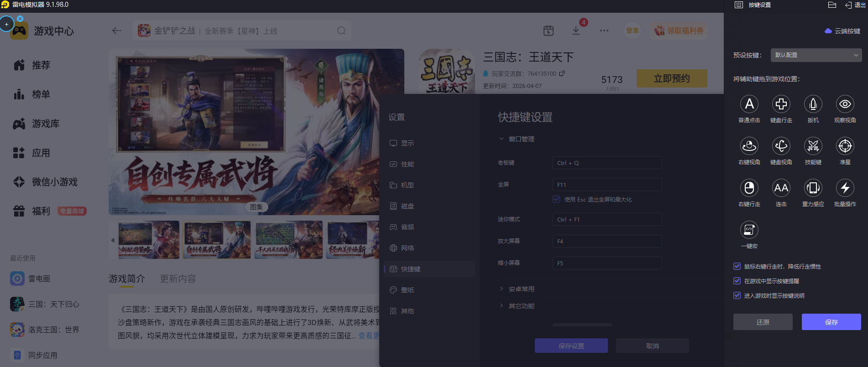
Task: Open the 预设按键 默认配置 dropdown
Action: point(816,55)
